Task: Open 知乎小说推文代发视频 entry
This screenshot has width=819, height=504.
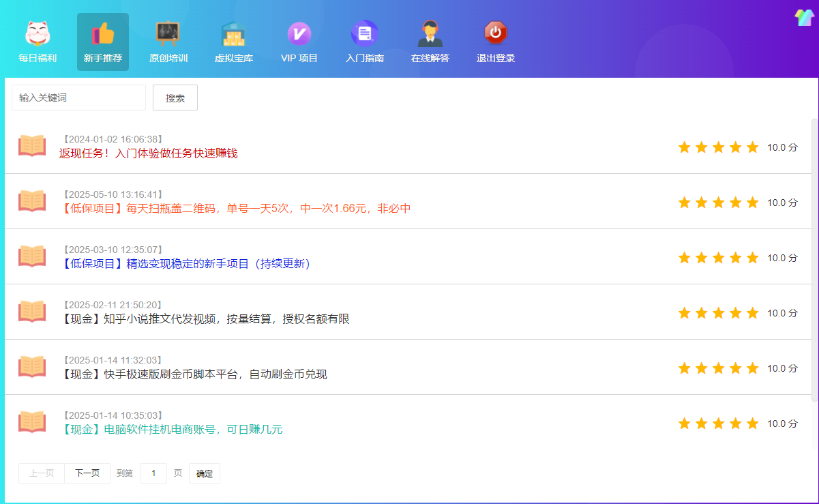Action: pos(206,319)
